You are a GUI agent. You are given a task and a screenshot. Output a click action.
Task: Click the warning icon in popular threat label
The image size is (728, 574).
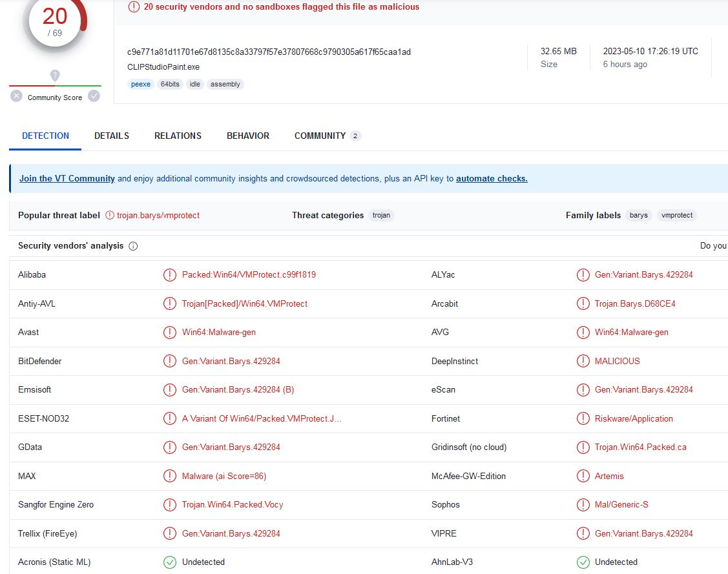click(110, 216)
